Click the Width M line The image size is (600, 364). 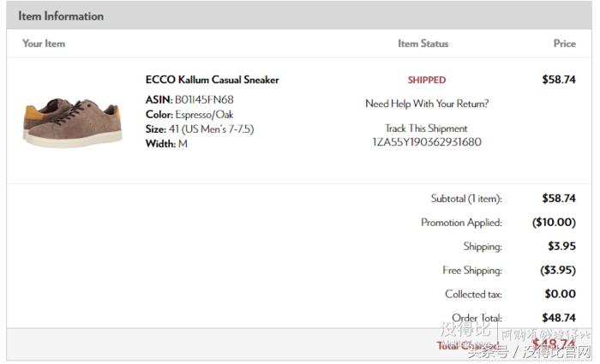pos(166,143)
